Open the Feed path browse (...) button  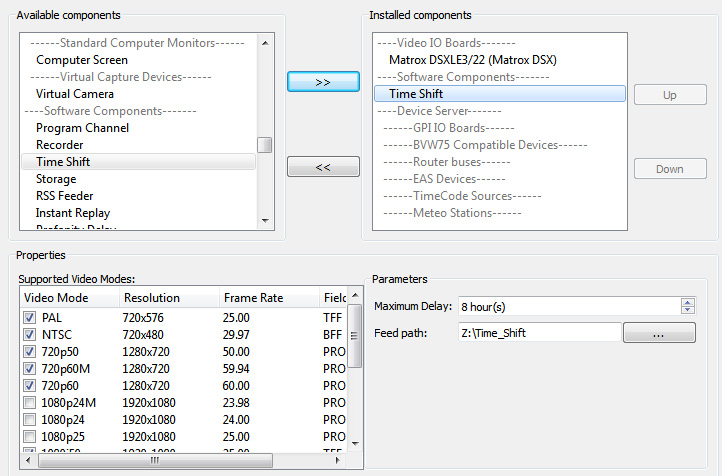(659, 333)
